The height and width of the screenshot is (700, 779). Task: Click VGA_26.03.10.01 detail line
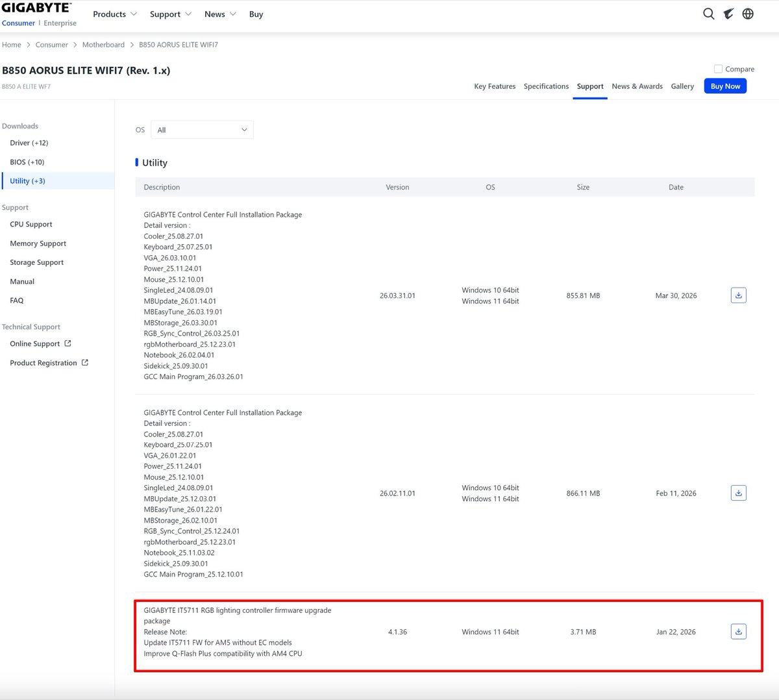click(170, 258)
